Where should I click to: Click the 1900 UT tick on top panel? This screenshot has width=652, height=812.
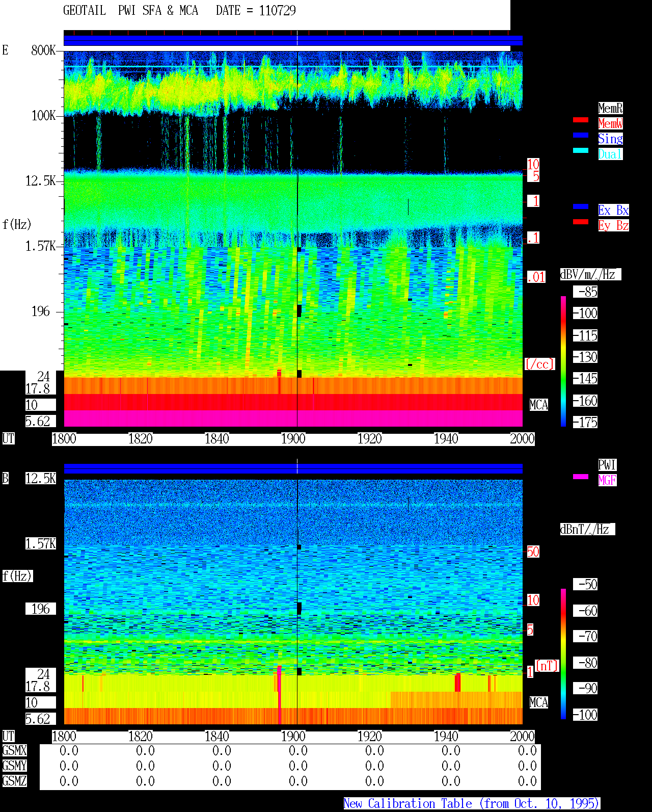pyautogui.click(x=293, y=439)
